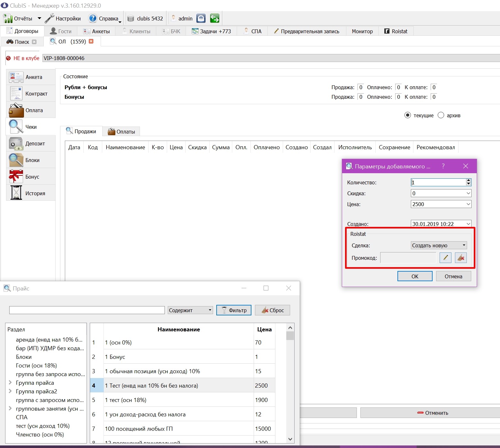The width and height of the screenshot is (500, 448).
Task: Clear the promo code with broom icon
Action: tap(461, 258)
